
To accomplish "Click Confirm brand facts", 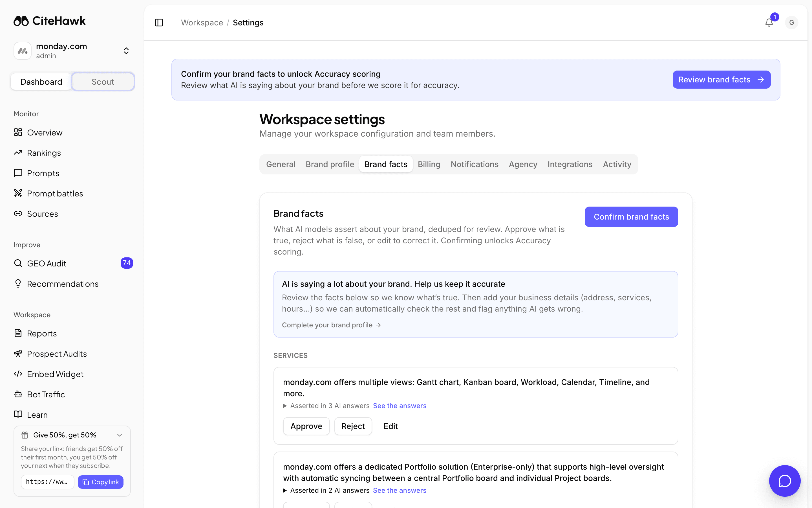I will 632,217.
